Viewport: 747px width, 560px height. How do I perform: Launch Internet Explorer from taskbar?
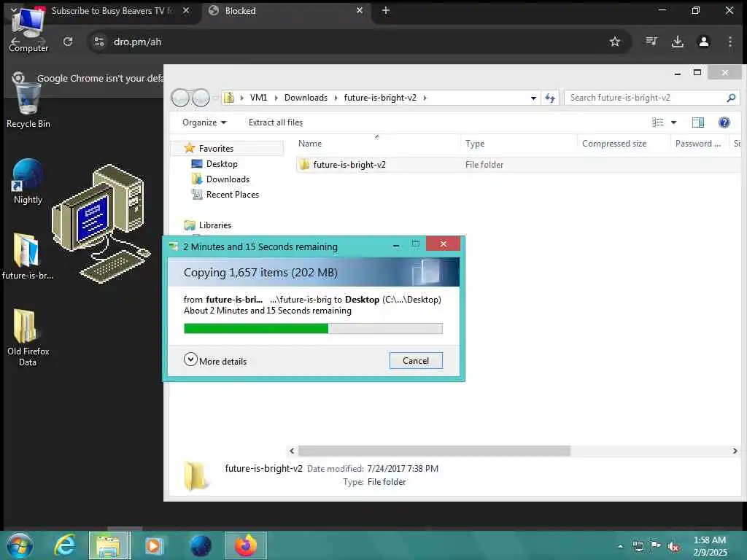[x=65, y=545]
